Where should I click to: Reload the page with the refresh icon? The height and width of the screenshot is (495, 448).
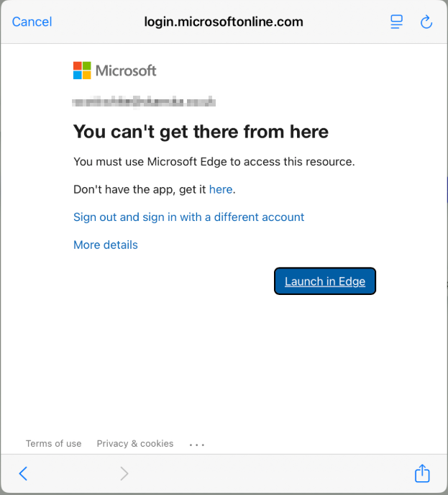point(426,22)
